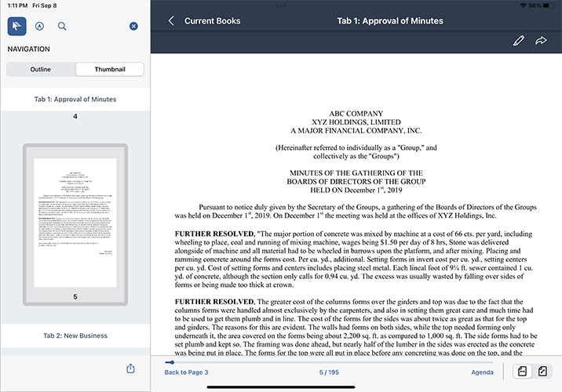The width and height of the screenshot is (562, 392).
Task: Tap the pencil annotate icon
Action: 518,41
